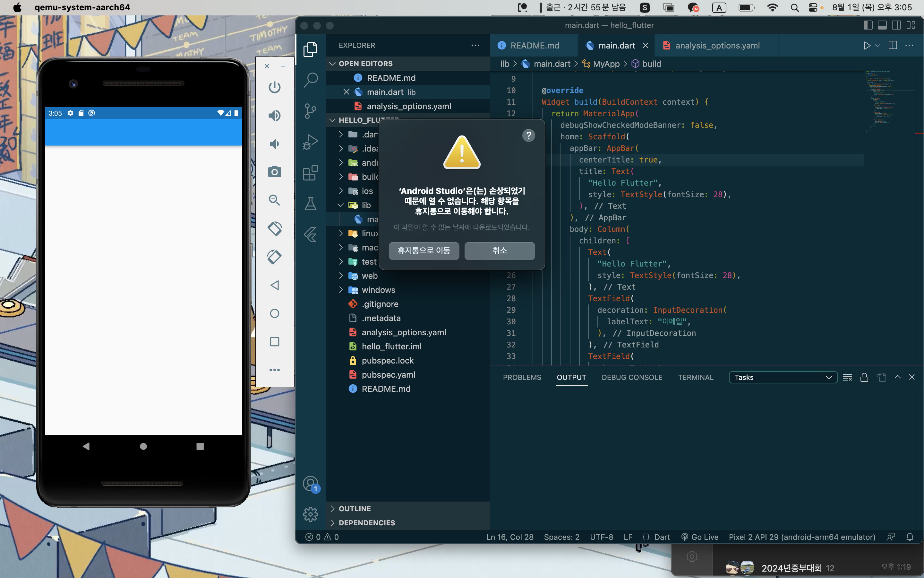Expand the DEPENDENCIES section
Screen dimensions: 924x578
[x=408, y=523]
